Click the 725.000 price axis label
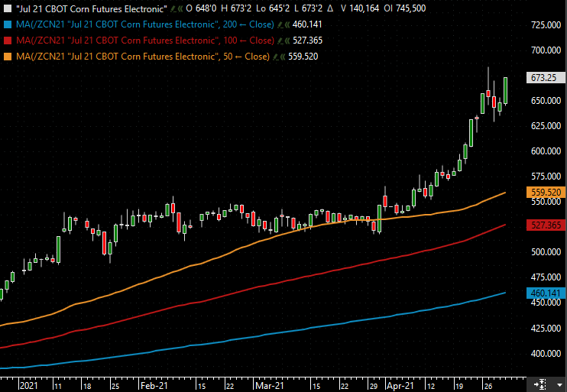This screenshot has width=567, height=392. coord(546,25)
